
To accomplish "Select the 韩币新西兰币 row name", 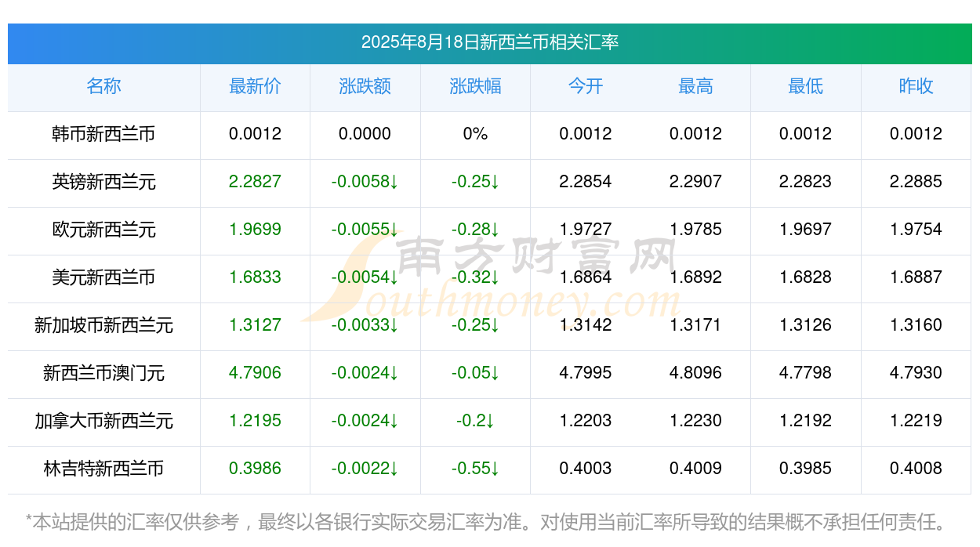I will coord(103,134).
